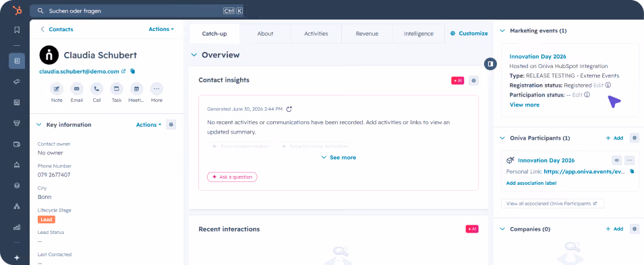This screenshot has width=644, height=265.
Task: Create a Note for Claudia Schubert
Action: [x=57, y=89]
